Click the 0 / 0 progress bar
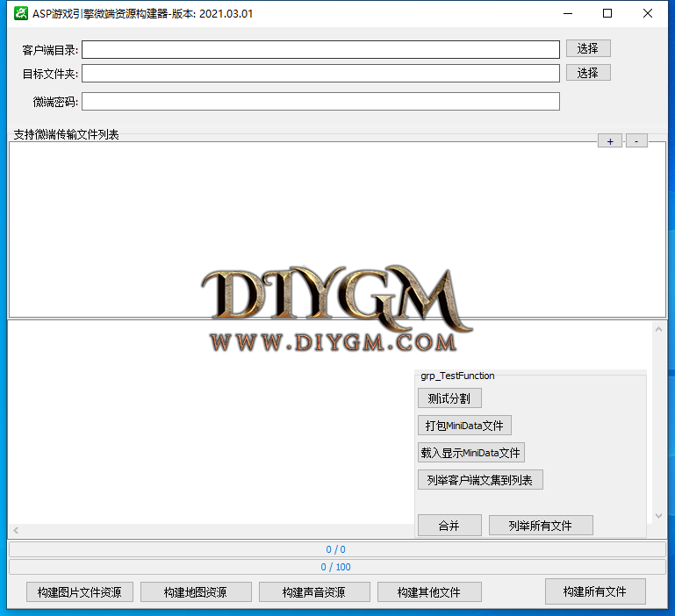This screenshot has height=616, width=675. pos(337,549)
